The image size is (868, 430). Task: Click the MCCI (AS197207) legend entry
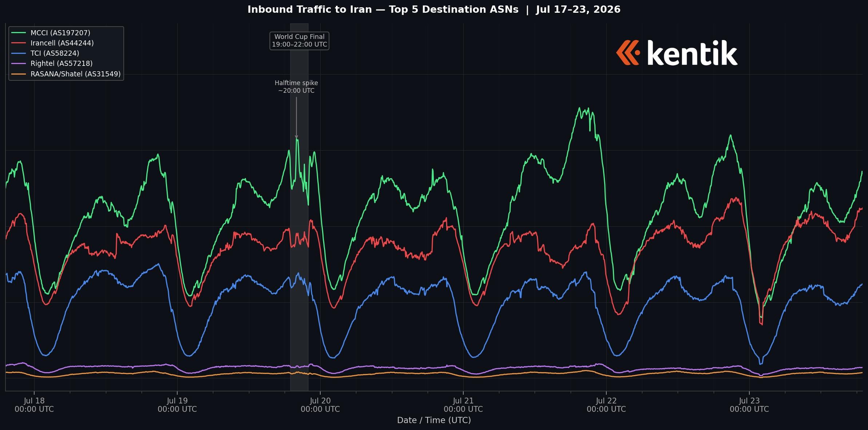[51, 33]
